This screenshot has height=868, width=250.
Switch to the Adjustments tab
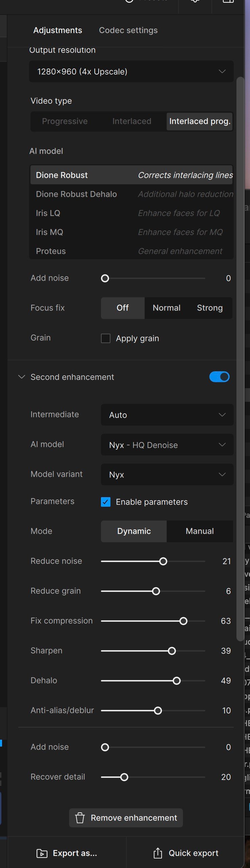pyautogui.click(x=58, y=31)
